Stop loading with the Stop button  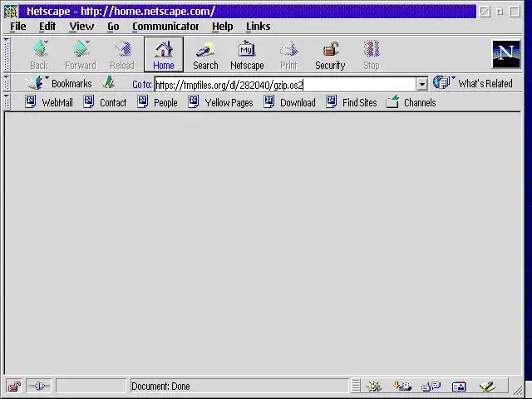372,55
